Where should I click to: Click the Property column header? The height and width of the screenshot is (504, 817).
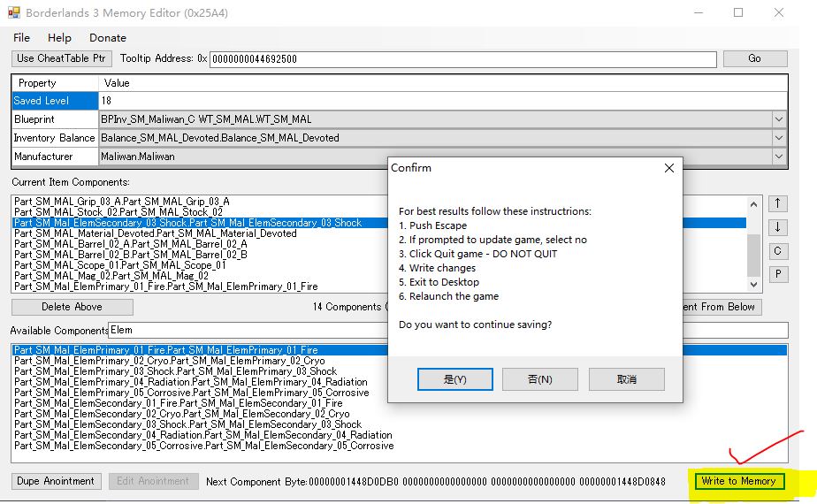click(x=37, y=83)
